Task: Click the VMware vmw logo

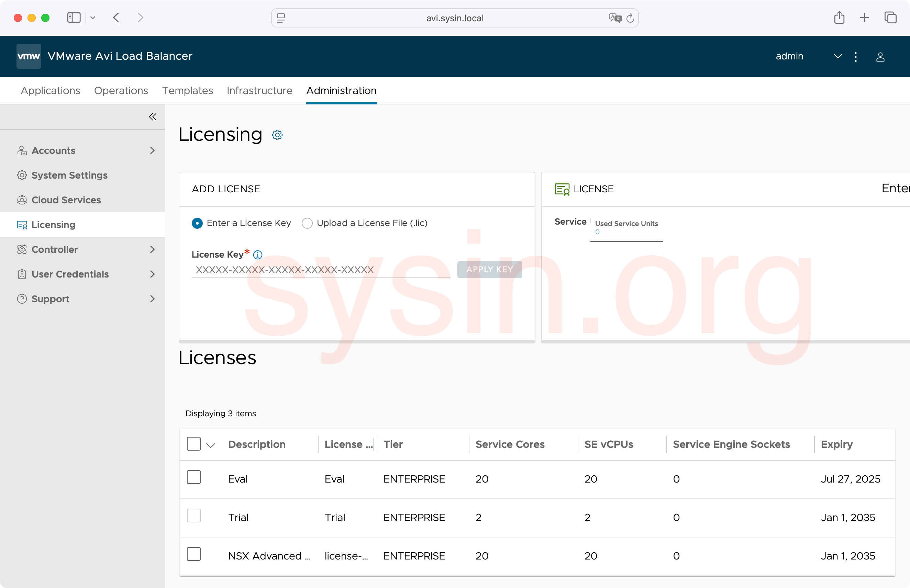Action: 29,56
